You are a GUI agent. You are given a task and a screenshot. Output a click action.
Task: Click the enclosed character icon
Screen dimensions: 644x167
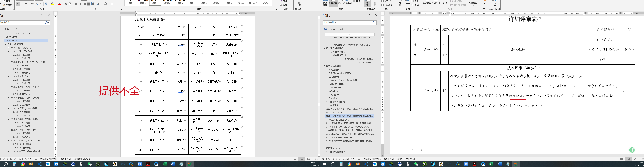coord(70,4)
